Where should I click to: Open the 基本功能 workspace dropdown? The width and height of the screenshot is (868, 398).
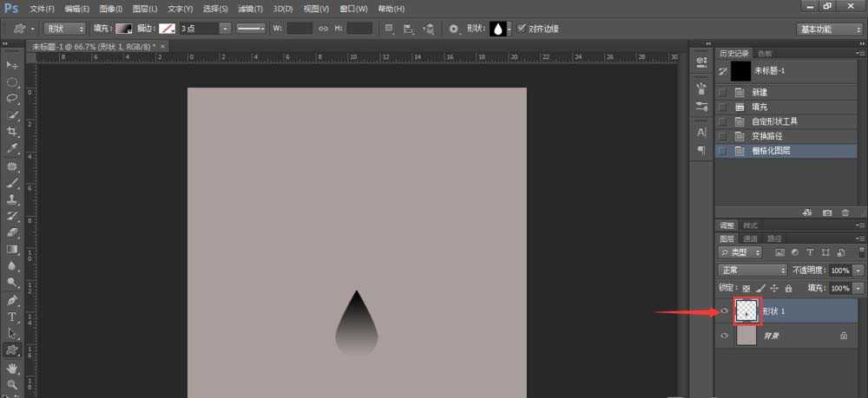(829, 29)
